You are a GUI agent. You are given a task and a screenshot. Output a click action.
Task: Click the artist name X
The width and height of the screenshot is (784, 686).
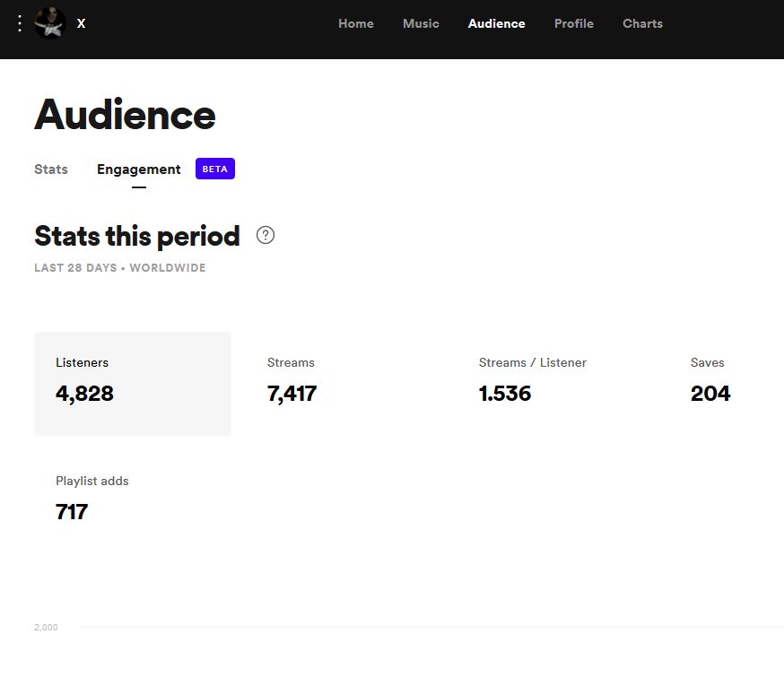tap(81, 23)
